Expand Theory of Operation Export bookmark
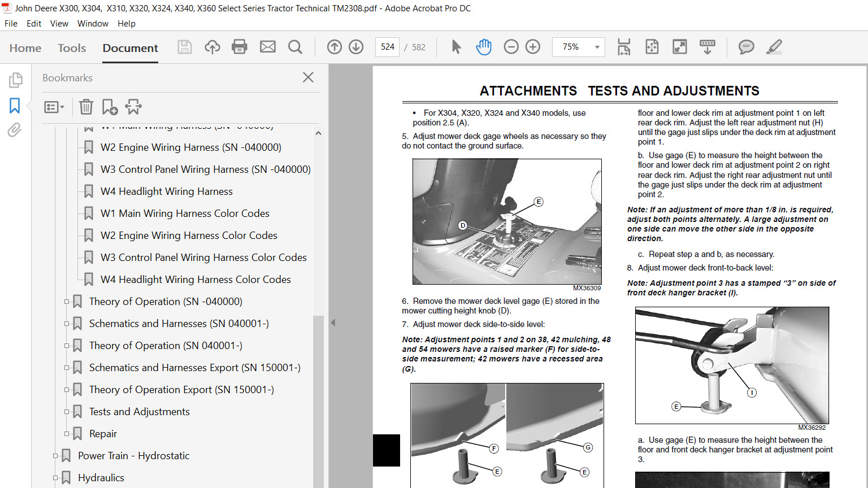868x488 pixels. tap(67, 390)
